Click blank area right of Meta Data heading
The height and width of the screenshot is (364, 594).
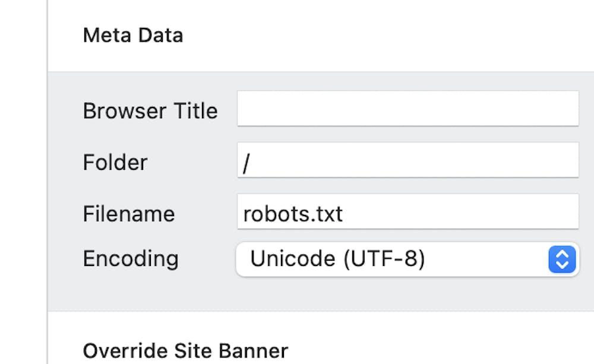(x=386, y=36)
